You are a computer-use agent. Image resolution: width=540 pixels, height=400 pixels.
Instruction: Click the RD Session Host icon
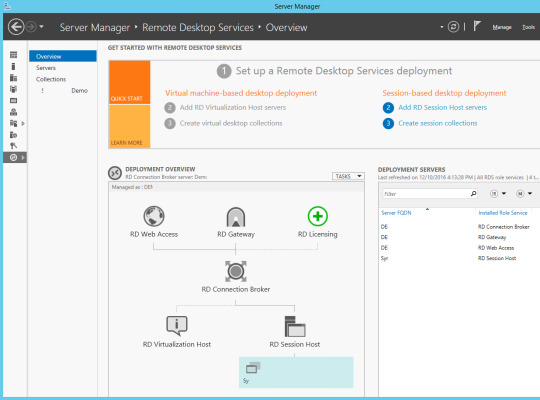pos(295,326)
